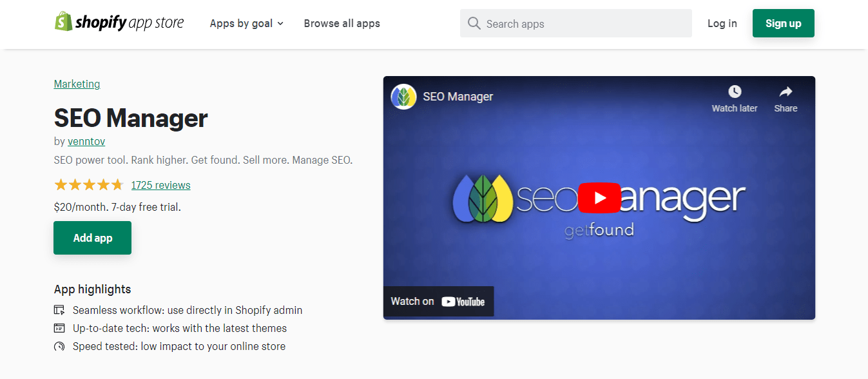This screenshot has width=868, height=379.
Task: Open Browse all apps menu item
Action: 342,23
